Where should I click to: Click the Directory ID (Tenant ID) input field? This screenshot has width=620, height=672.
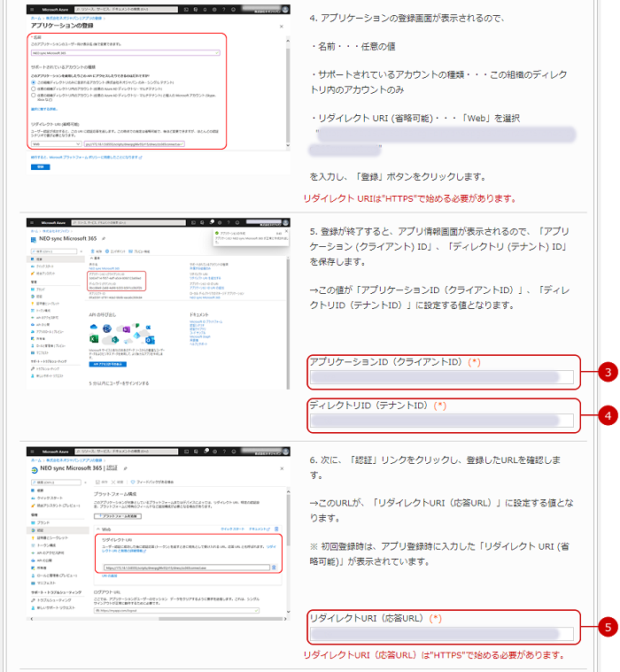(440, 421)
